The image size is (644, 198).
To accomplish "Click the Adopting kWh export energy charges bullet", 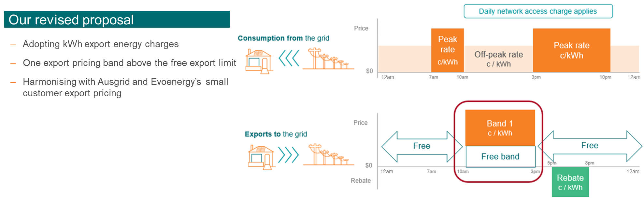I will click(x=101, y=44).
